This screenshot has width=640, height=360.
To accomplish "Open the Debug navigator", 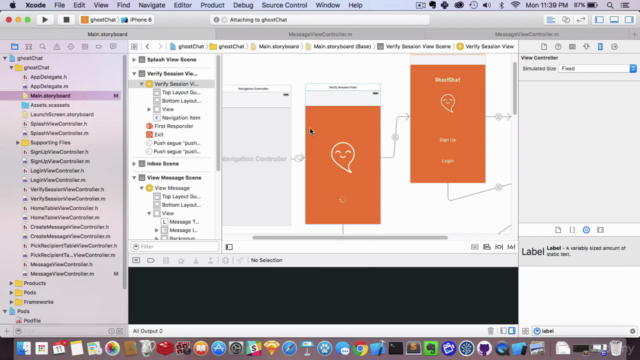I will pyautogui.click(x=85, y=47).
